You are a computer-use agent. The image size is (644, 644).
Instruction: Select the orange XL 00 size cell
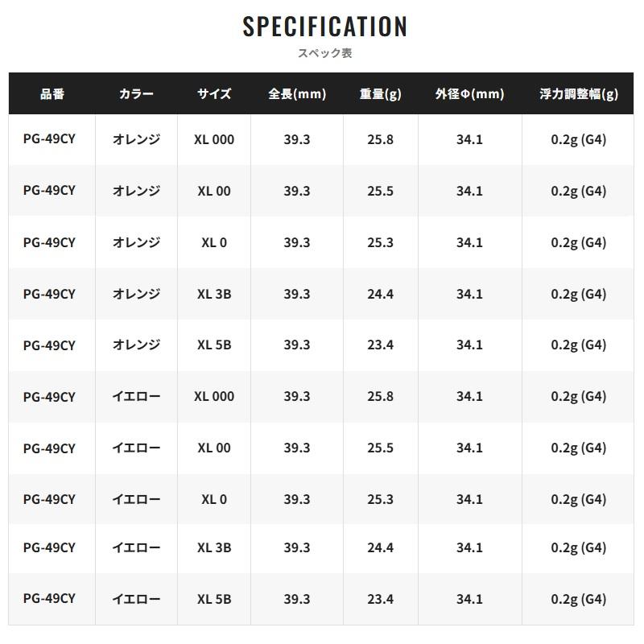click(214, 191)
